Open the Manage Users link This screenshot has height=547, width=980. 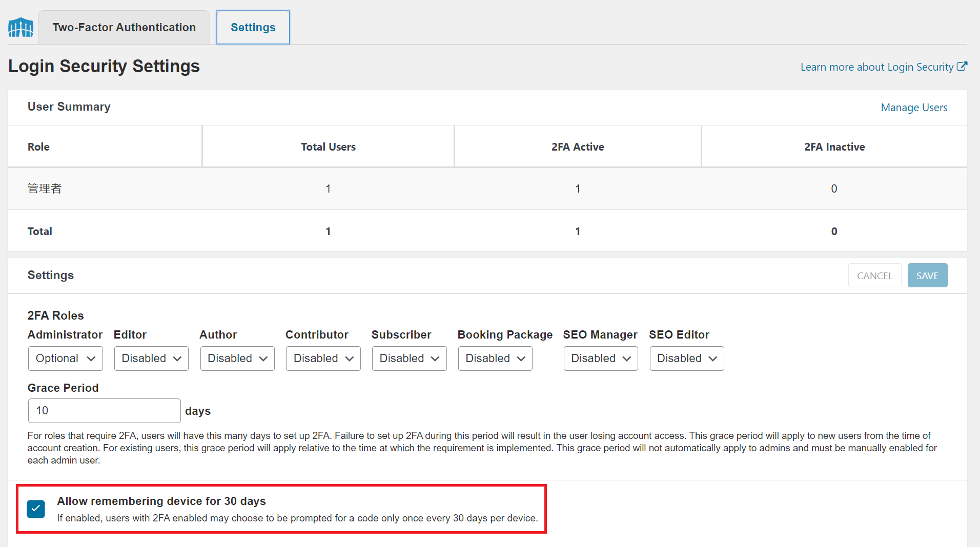tap(914, 108)
